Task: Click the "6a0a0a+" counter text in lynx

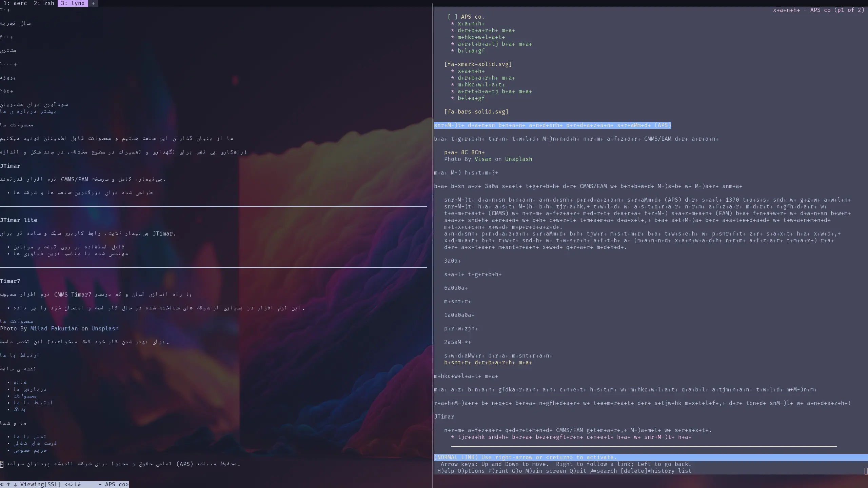Action: pyautogui.click(x=456, y=288)
